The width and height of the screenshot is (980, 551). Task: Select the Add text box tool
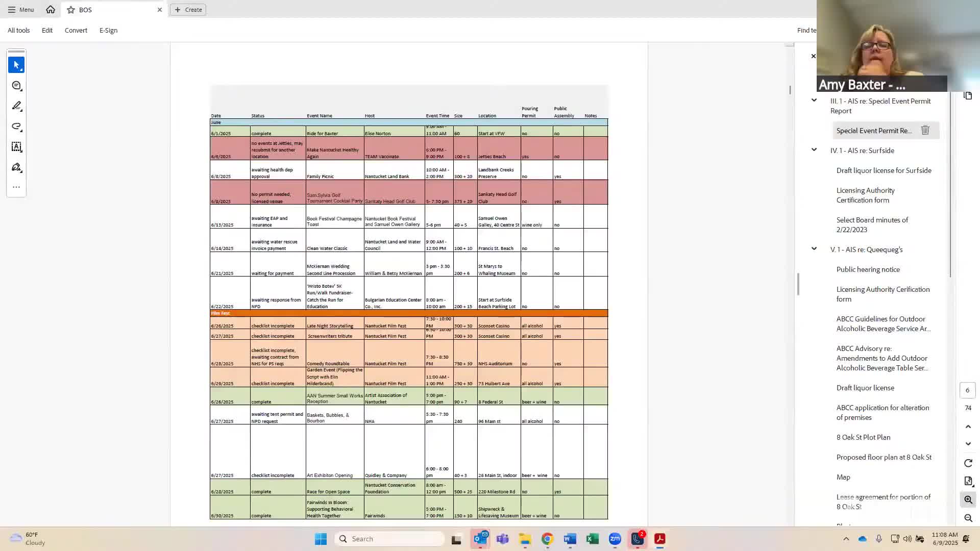tap(16, 147)
